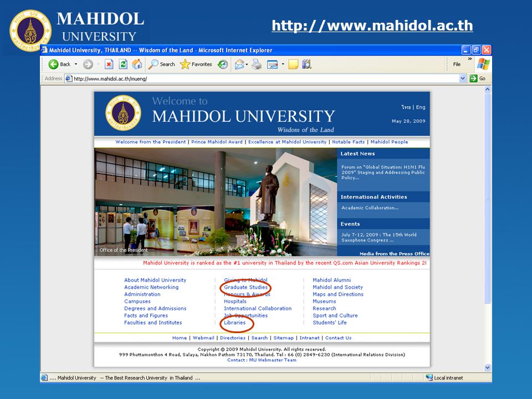Click the scrollbar down arrow
532x399 pixels.
pos(487,367)
